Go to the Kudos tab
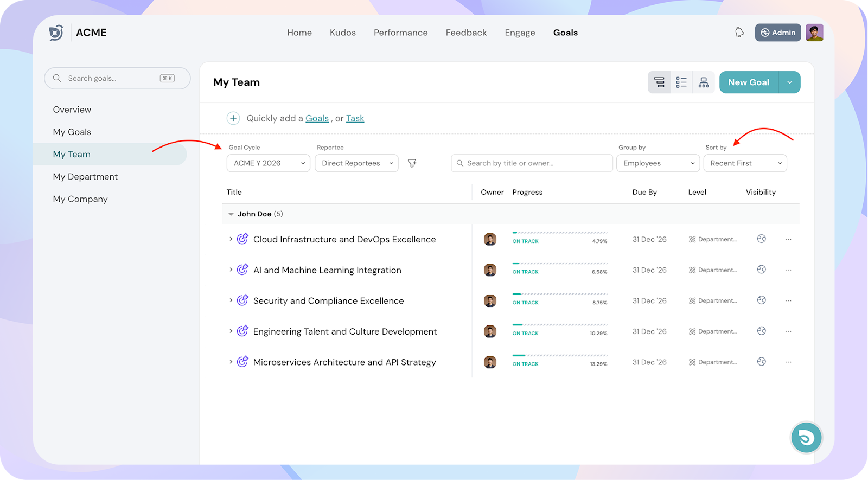The width and height of the screenshot is (868, 480). [343, 33]
